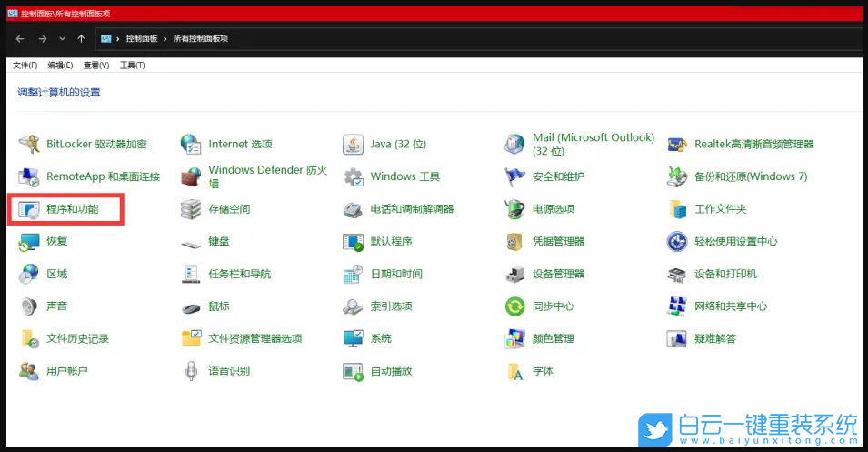Open the 疑难解答 icon
This screenshot has height=452, width=868.
(x=677, y=338)
